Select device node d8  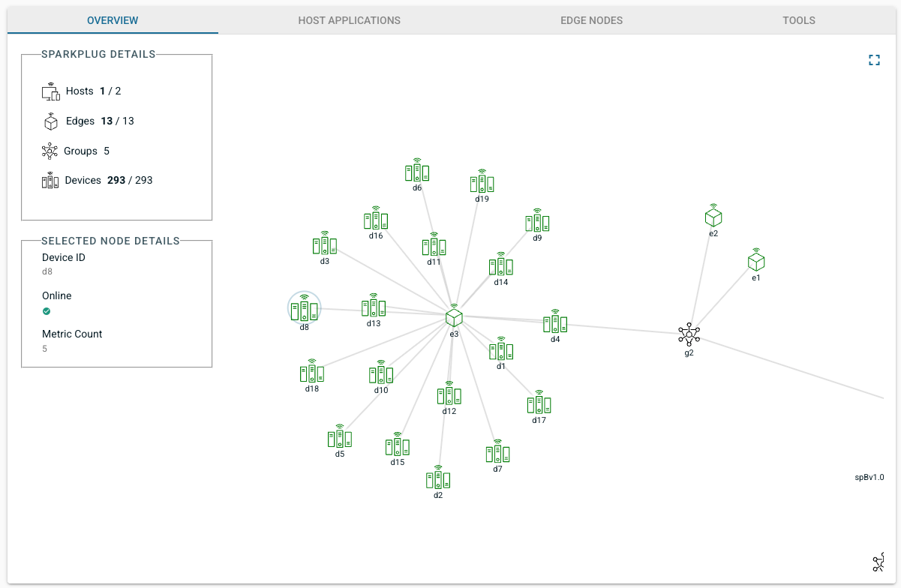pyautogui.click(x=305, y=308)
